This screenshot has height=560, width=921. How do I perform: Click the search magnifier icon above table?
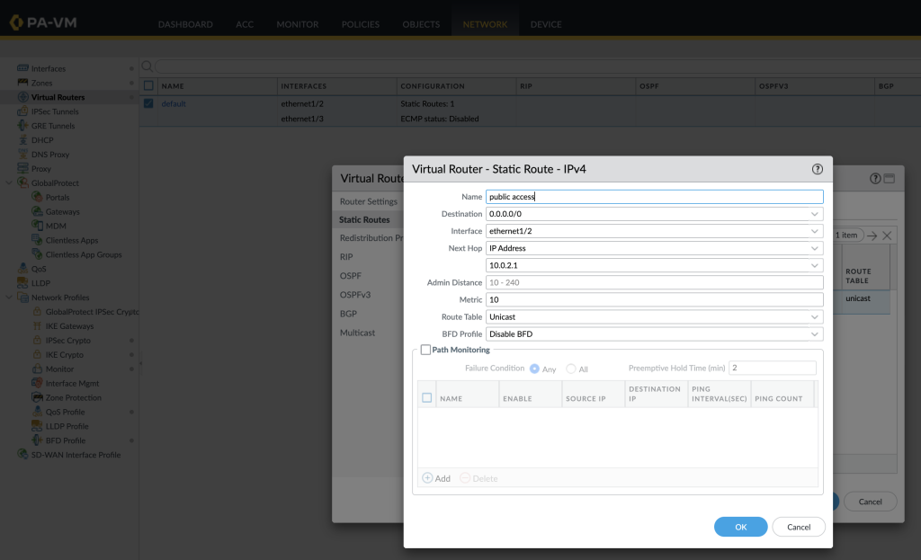tap(147, 67)
